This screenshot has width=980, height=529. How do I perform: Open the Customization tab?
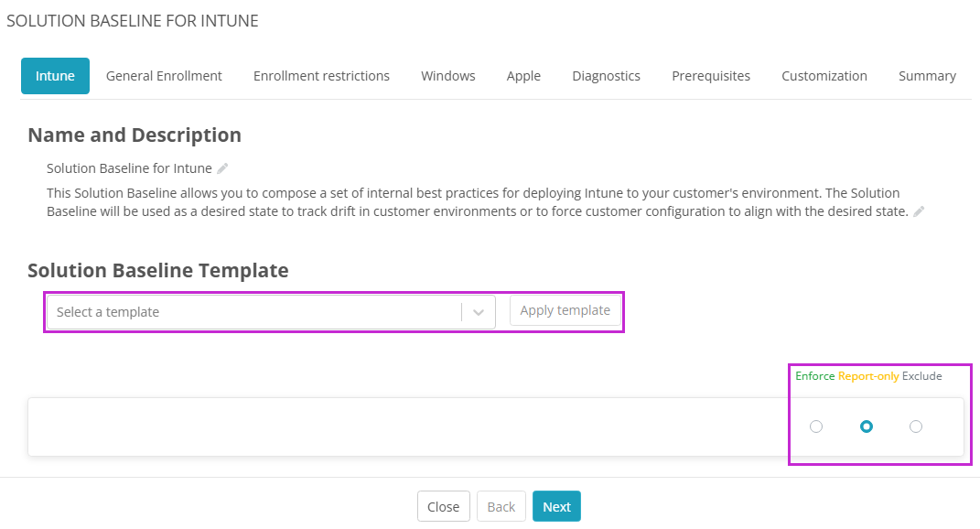[824, 76]
